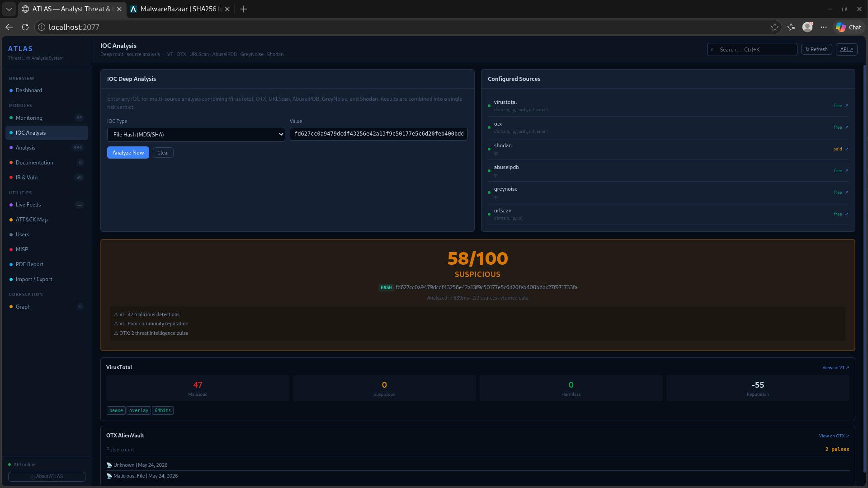Open Import / Export utility
The height and width of the screenshot is (488, 868).
pyautogui.click(x=47, y=279)
